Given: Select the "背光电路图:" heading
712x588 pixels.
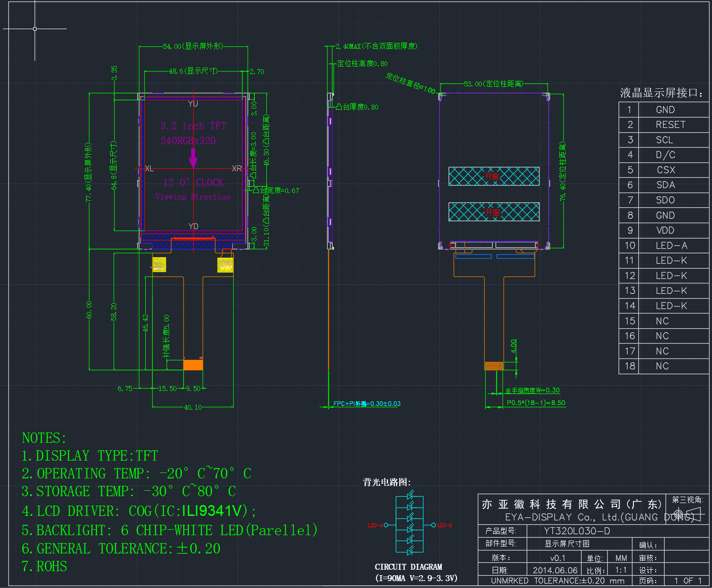Looking at the screenshot, I should coord(387,482).
